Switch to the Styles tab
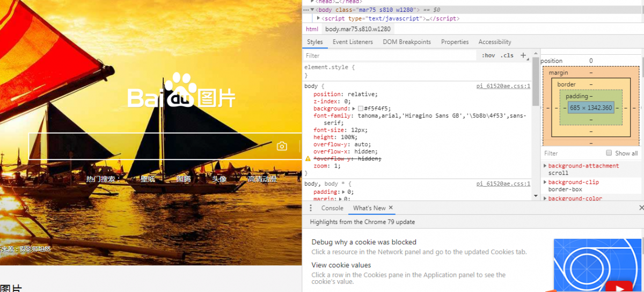 (315, 42)
